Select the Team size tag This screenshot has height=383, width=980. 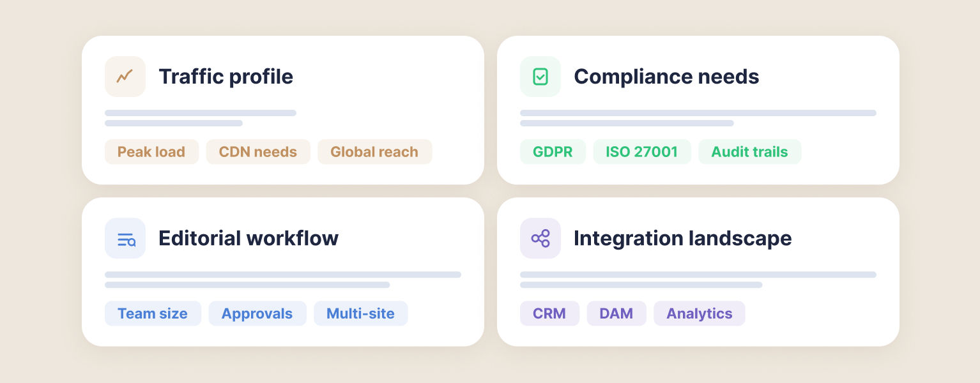pyautogui.click(x=153, y=313)
